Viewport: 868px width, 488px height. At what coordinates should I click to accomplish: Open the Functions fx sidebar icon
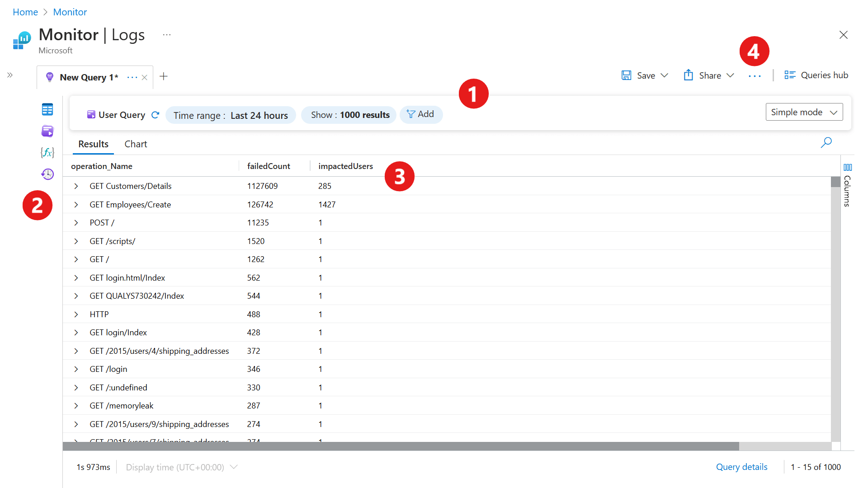47,152
